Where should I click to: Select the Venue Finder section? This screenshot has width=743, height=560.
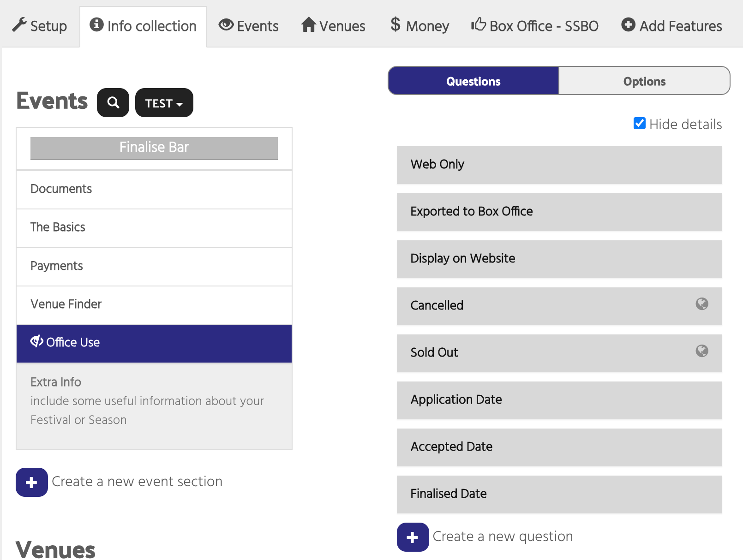point(154,305)
